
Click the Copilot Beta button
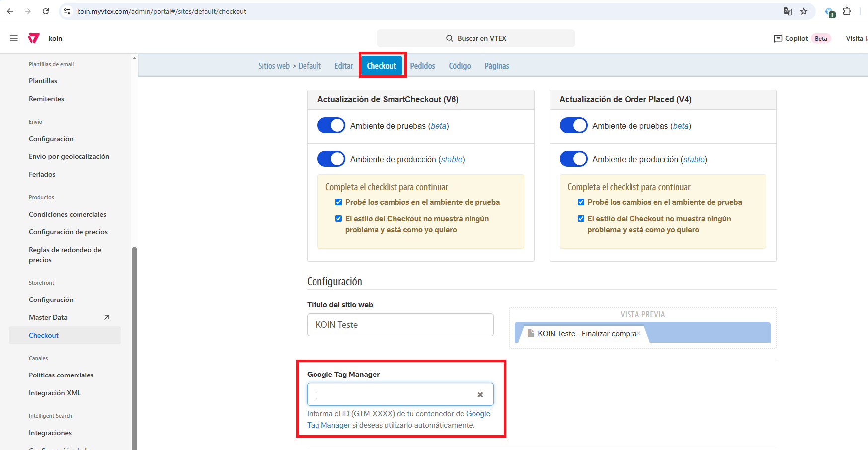click(x=802, y=38)
